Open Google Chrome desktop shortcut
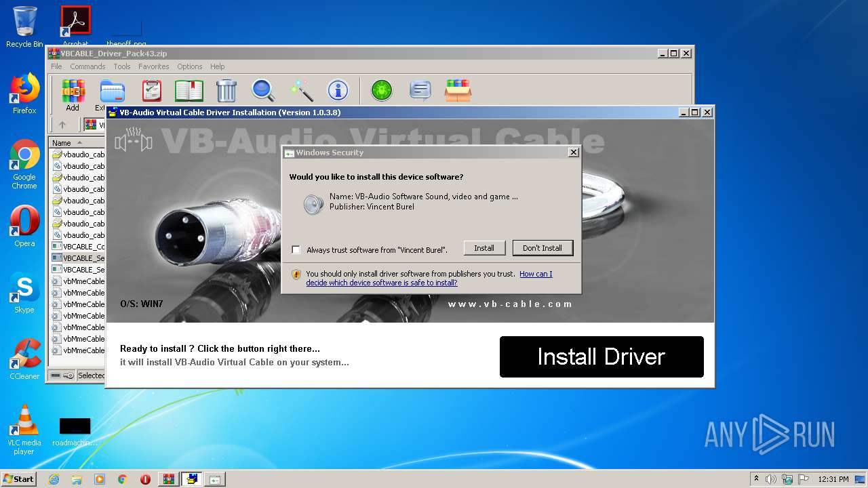This screenshot has width=868, height=488. click(24, 165)
